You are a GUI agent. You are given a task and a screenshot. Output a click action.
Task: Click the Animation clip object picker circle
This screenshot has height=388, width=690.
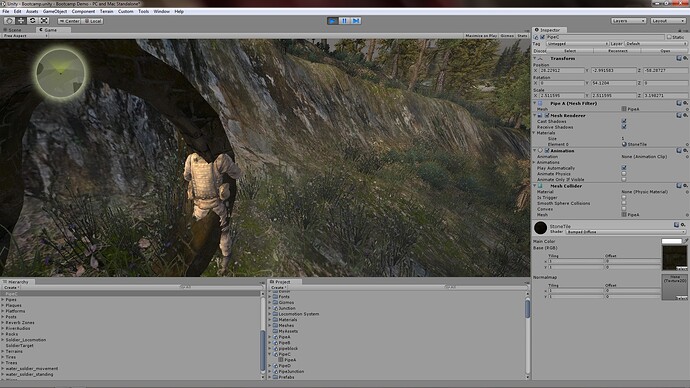tap(687, 157)
